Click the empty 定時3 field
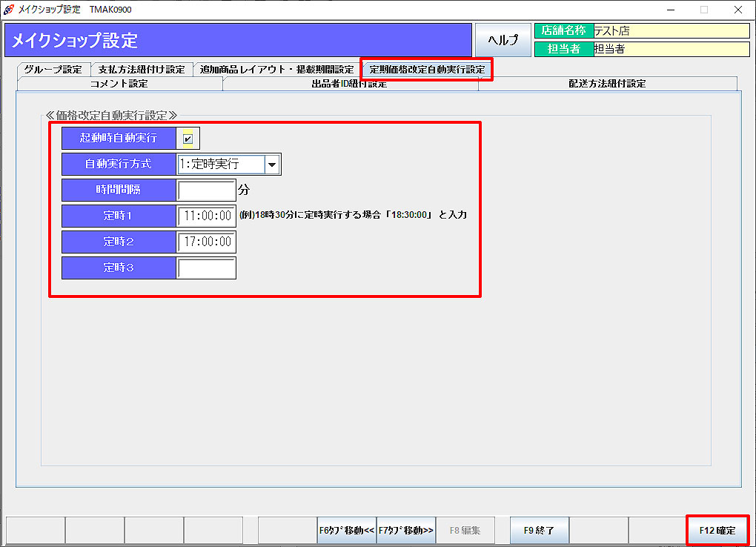 pyautogui.click(x=206, y=268)
